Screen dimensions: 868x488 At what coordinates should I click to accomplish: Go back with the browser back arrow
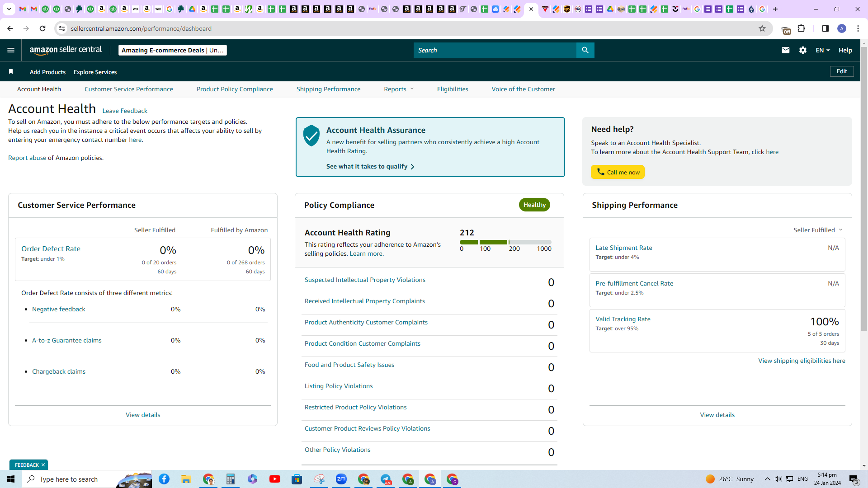pos(10,28)
